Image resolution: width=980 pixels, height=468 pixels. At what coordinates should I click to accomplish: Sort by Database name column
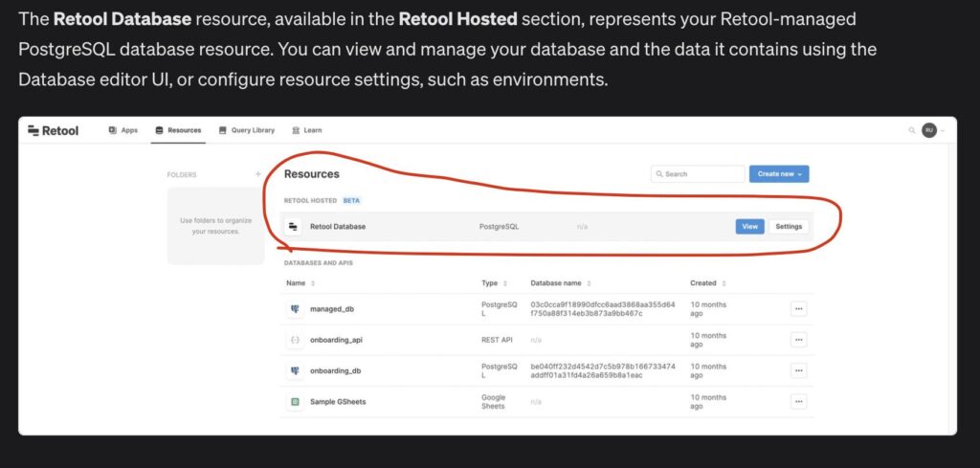click(x=561, y=283)
